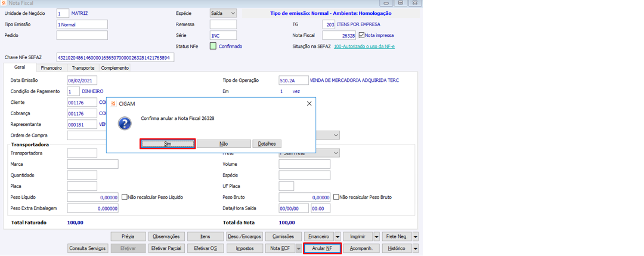Click the Marca input field
The height and width of the screenshot is (256, 644).
tap(93, 164)
